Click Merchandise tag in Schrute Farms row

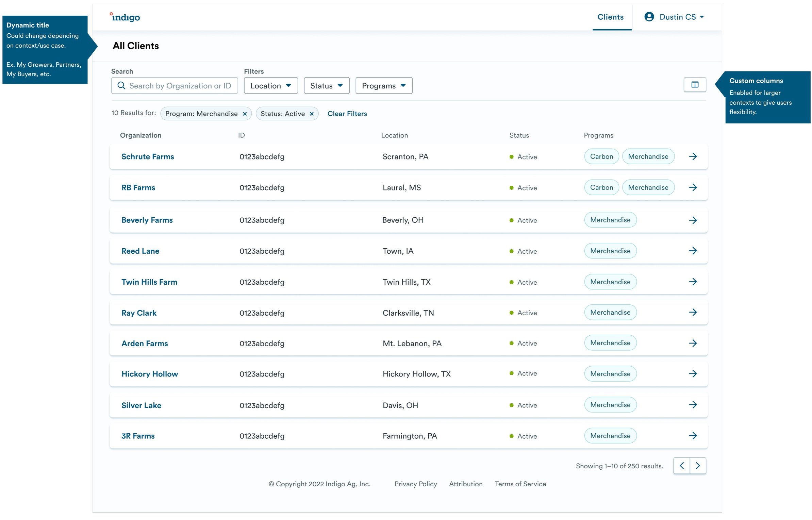pos(648,156)
